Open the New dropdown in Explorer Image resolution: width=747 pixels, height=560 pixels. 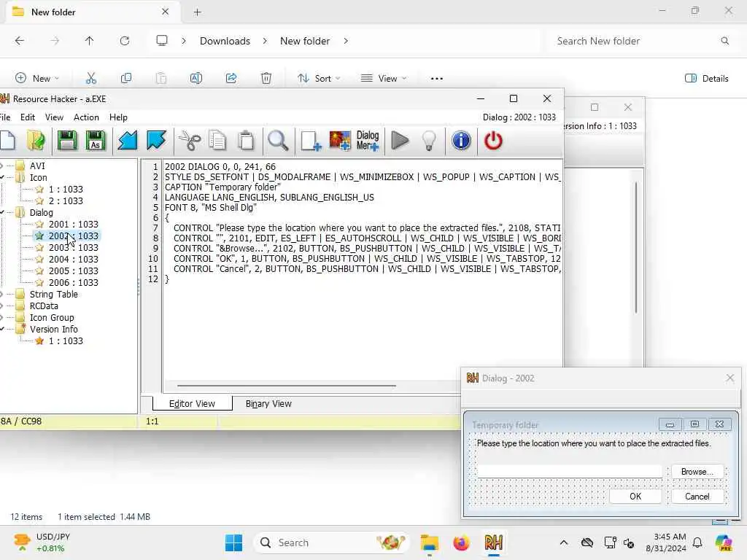(38, 78)
